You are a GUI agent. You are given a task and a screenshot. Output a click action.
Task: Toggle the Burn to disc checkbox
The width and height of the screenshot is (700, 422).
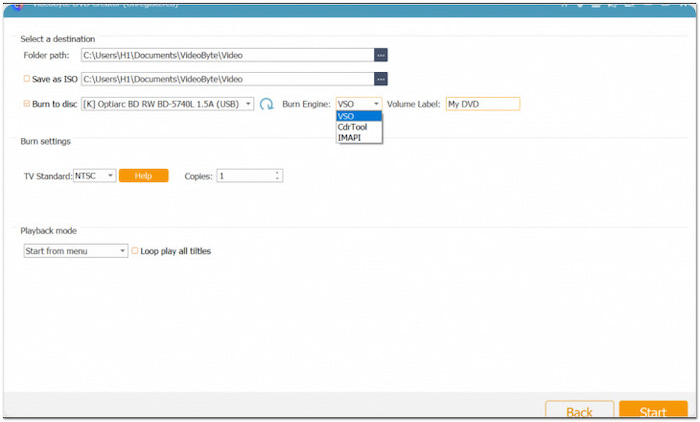27,104
